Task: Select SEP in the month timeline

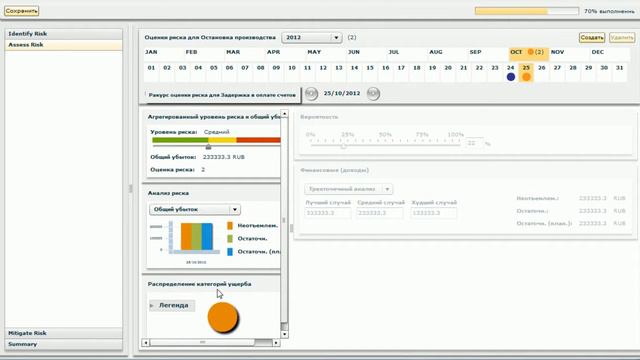Action: [475, 52]
